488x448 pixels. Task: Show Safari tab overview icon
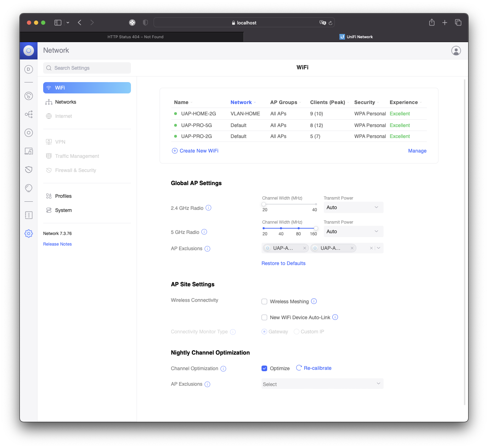tap(458, 22)
